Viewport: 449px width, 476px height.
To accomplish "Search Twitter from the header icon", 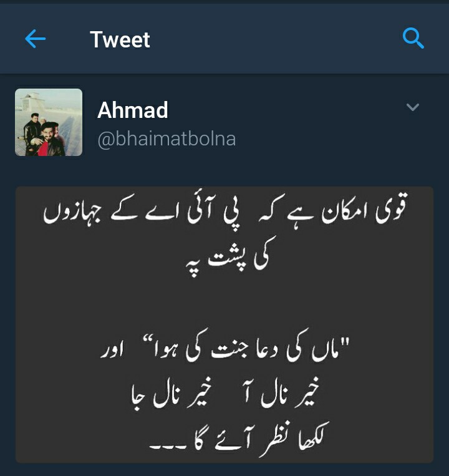I will click(413, 38).
